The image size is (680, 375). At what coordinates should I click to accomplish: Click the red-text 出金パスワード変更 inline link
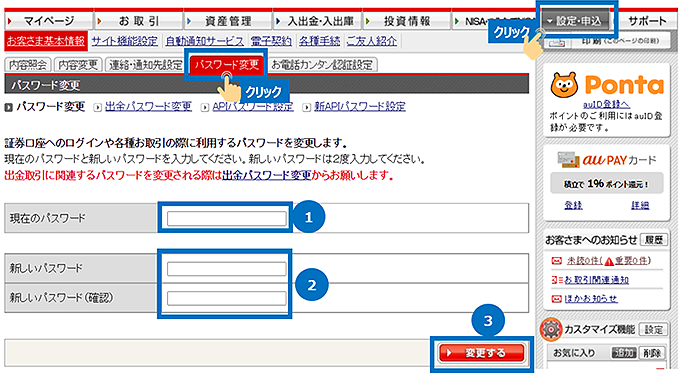[x=267, y=176]
